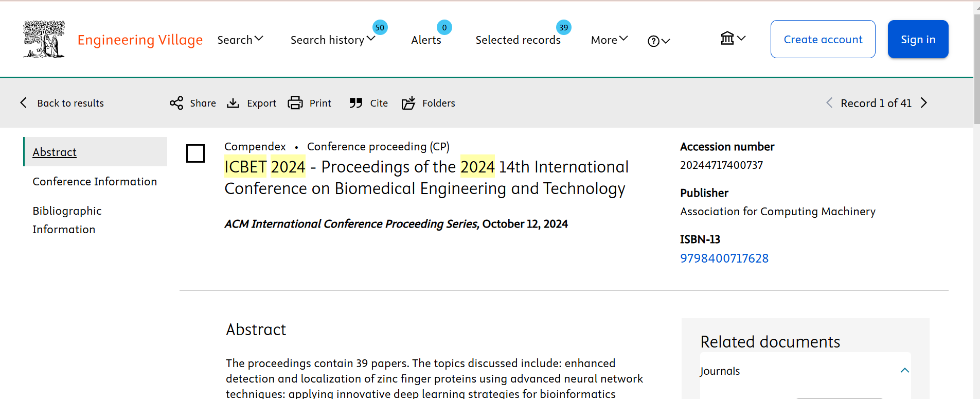Click the 0 badge on Alerts
980x399 pixels.
[x=444, y=27]
